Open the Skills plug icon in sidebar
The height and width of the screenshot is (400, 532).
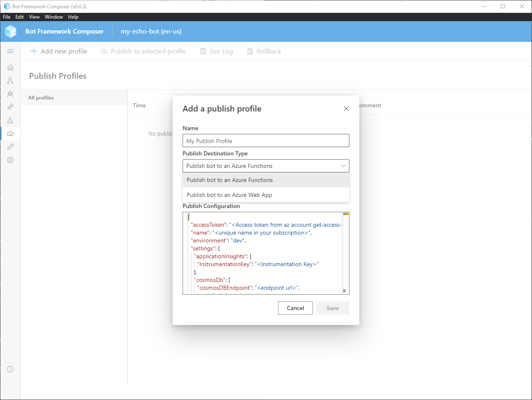coord(10,147)
